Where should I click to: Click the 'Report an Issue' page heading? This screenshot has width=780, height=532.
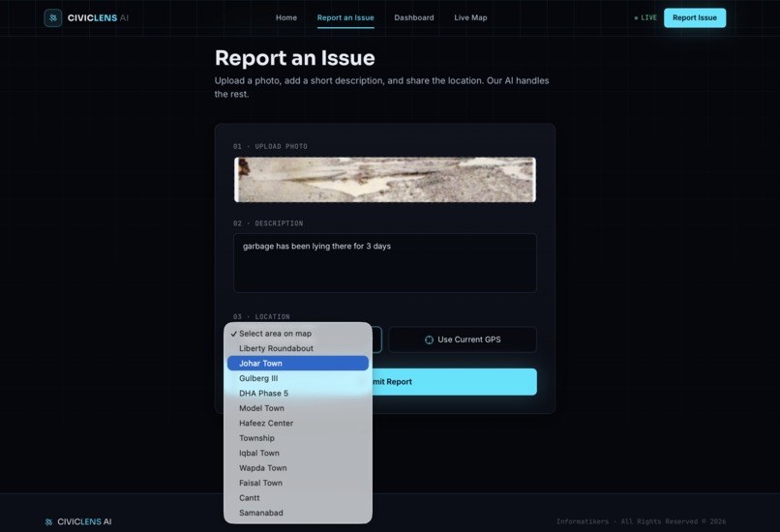(294, 58)
